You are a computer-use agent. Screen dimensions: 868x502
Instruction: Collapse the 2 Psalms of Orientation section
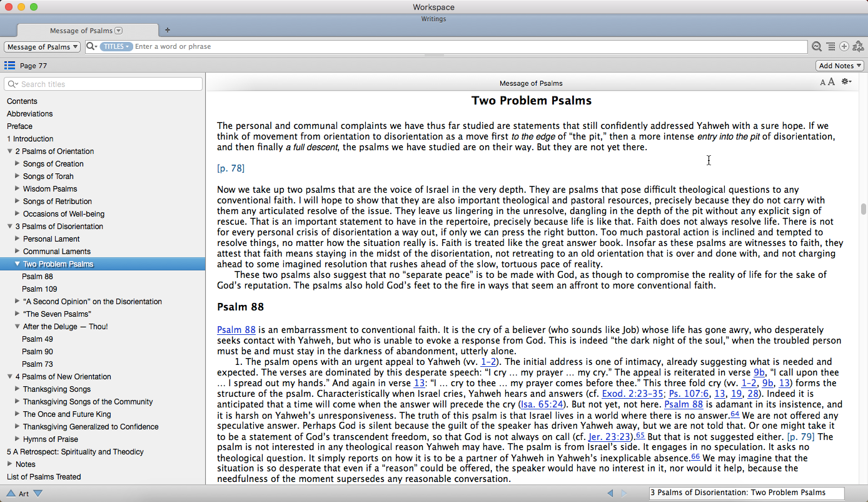pyautogui.click(x=10, y=151)
